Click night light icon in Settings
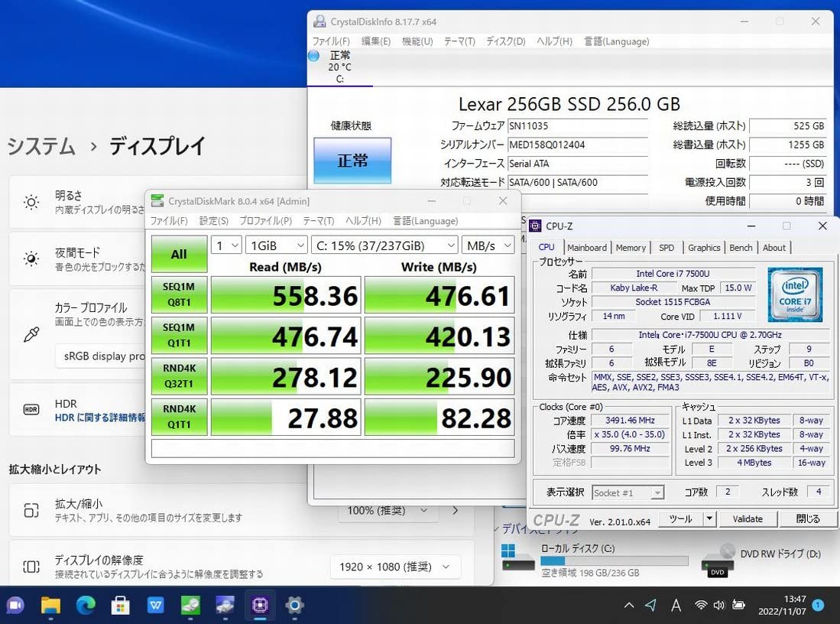The width and height of the screenshot is (840, 624). (x=31, y=259)
